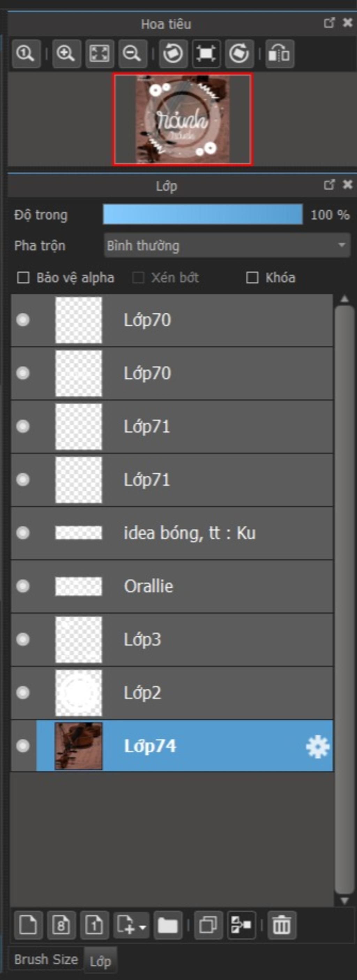Flip canvas horizontally icon
357x980 pixels.
(280, 54)
